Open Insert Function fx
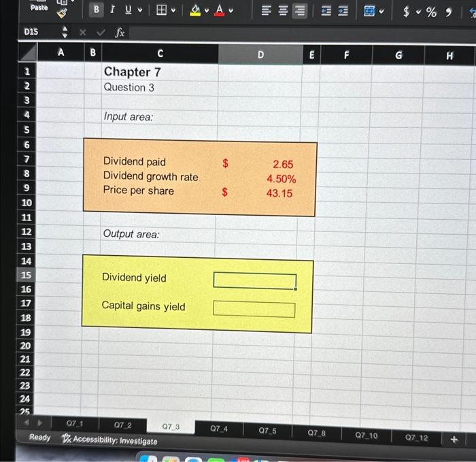 pyautogui.click(x=120, y=33)
